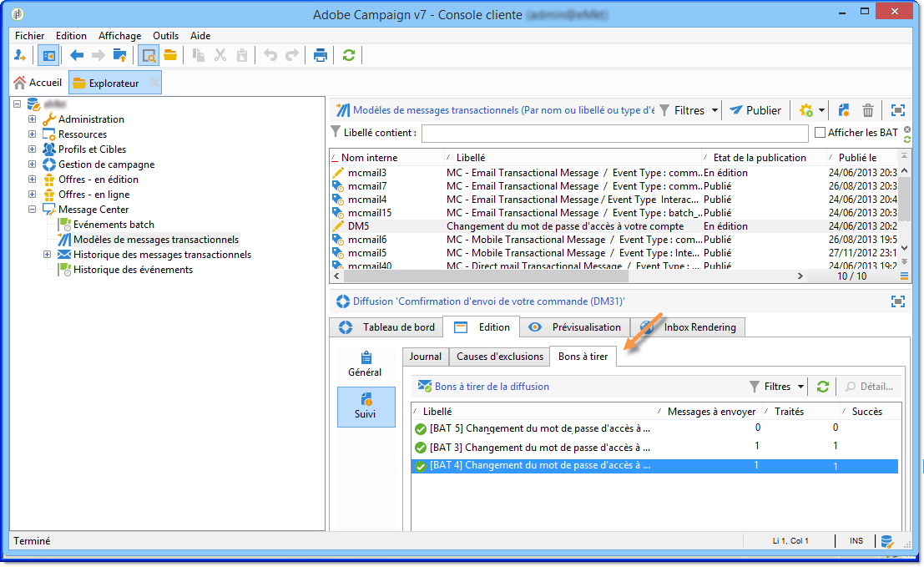924x567 pixels.
Task: Click the green refresh icon in main toolbar
Action: pos(349,55)
